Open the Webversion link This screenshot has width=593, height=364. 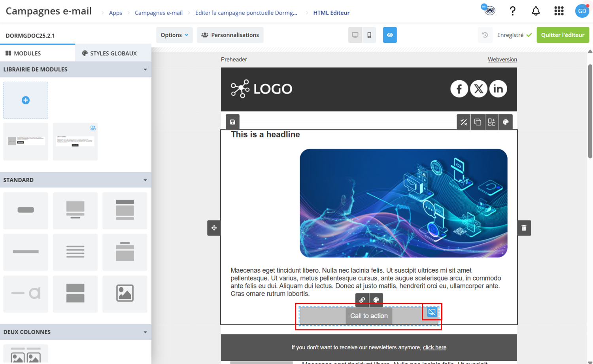(502, 60)
